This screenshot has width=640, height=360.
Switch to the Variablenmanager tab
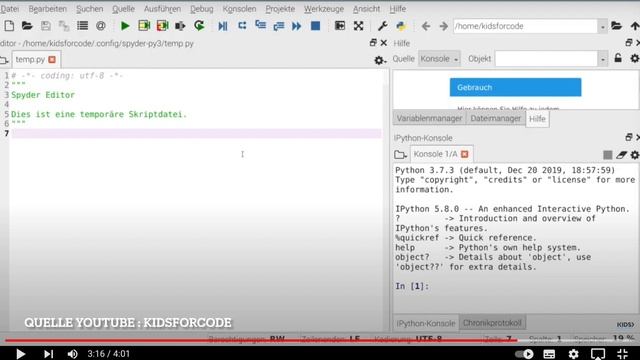click(x=429, y=118)
